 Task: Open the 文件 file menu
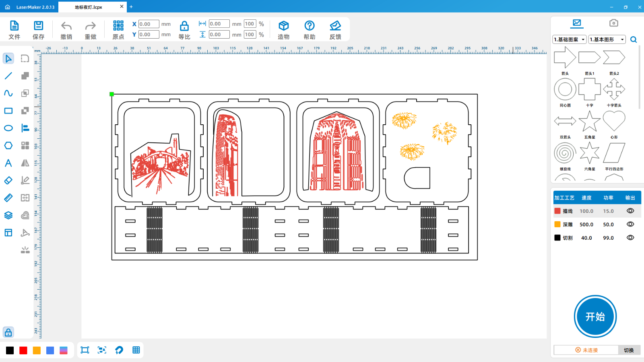[14, 26]
